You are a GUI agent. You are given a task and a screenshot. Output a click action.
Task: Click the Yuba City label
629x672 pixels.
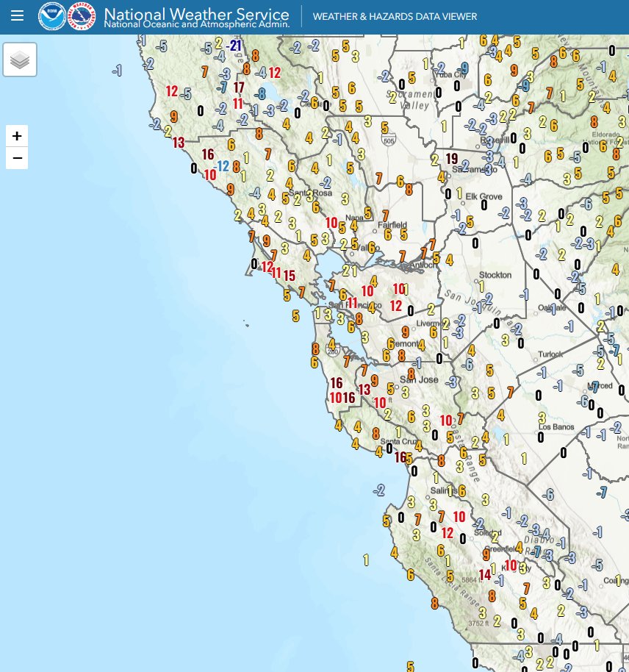450,74
